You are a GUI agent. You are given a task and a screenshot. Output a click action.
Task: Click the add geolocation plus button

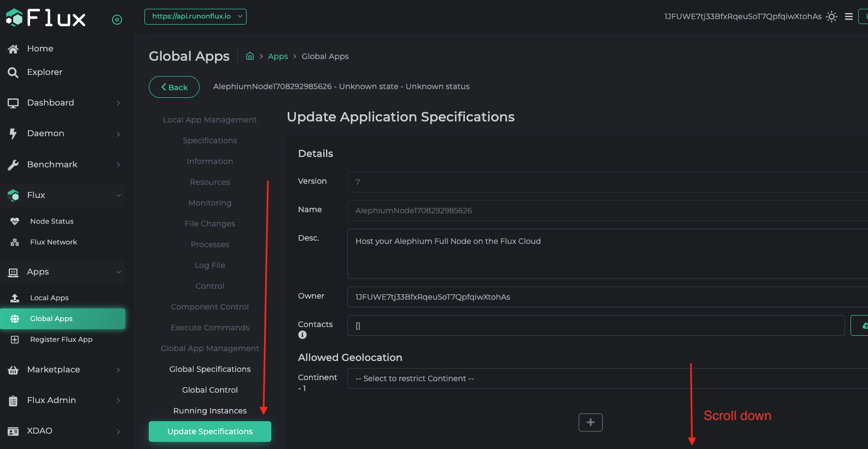coord(591,422)
